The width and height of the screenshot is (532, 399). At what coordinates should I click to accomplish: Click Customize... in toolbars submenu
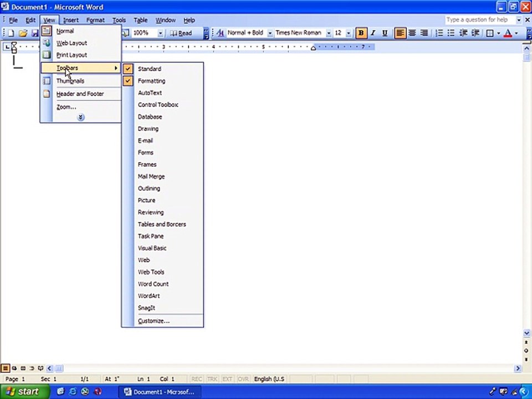click(162, 321)
